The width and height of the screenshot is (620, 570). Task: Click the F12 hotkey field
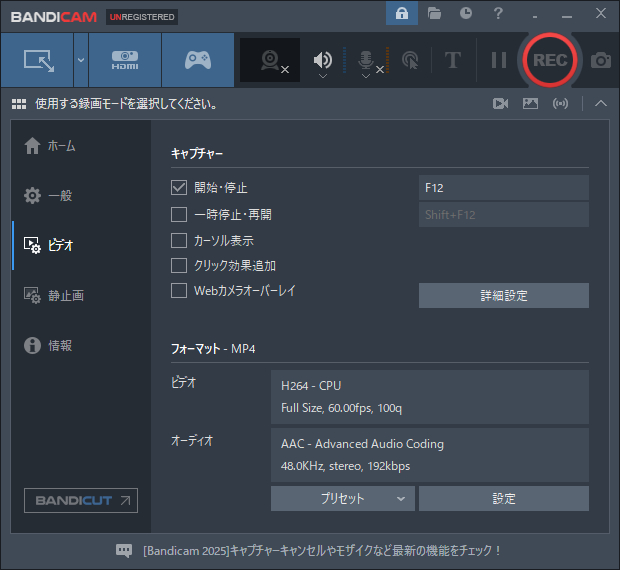point(504,188)
